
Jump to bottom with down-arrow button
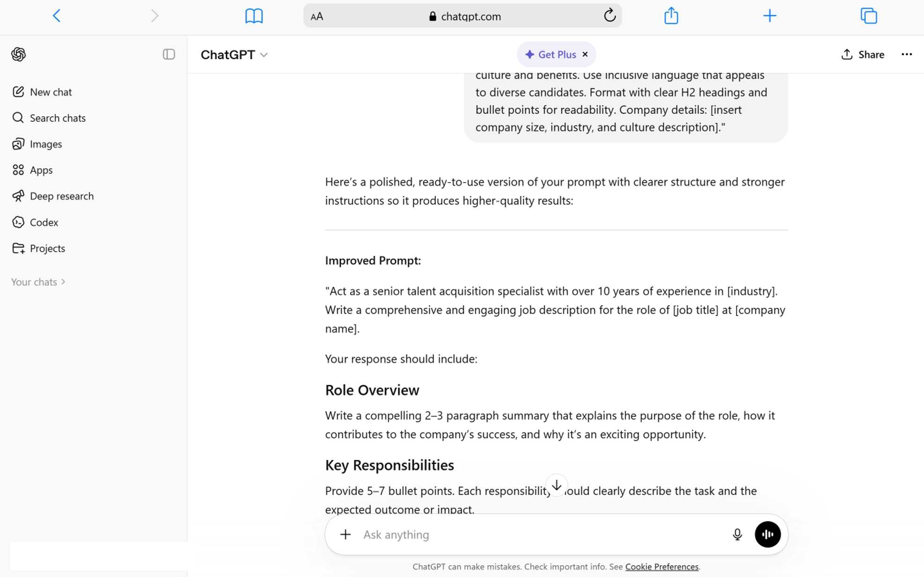click(x=556, y=485)
